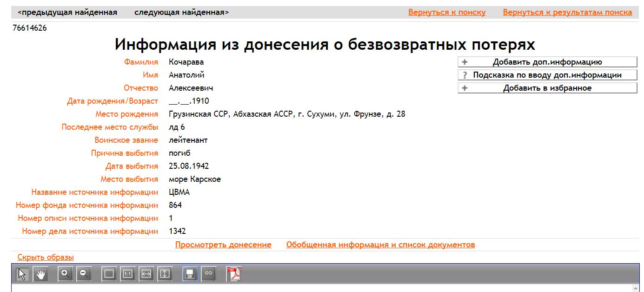Go to 'следующая найденная>' record

point(181,13)
